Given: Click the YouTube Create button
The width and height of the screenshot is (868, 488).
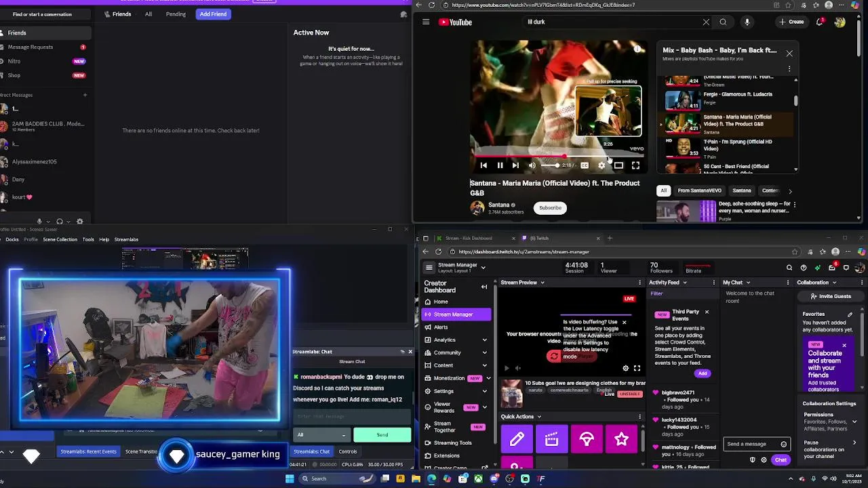Looking at the screenshot, I should coord(791,22).
